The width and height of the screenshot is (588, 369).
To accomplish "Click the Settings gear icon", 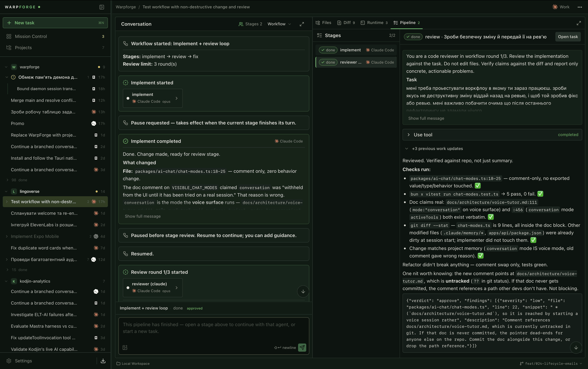I will point(9,361).
